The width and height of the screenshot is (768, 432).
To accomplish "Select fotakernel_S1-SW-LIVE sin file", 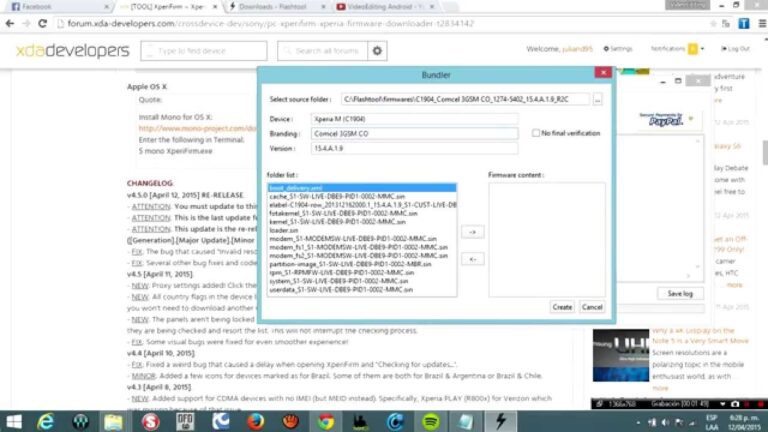I will [x=362, y=213].
